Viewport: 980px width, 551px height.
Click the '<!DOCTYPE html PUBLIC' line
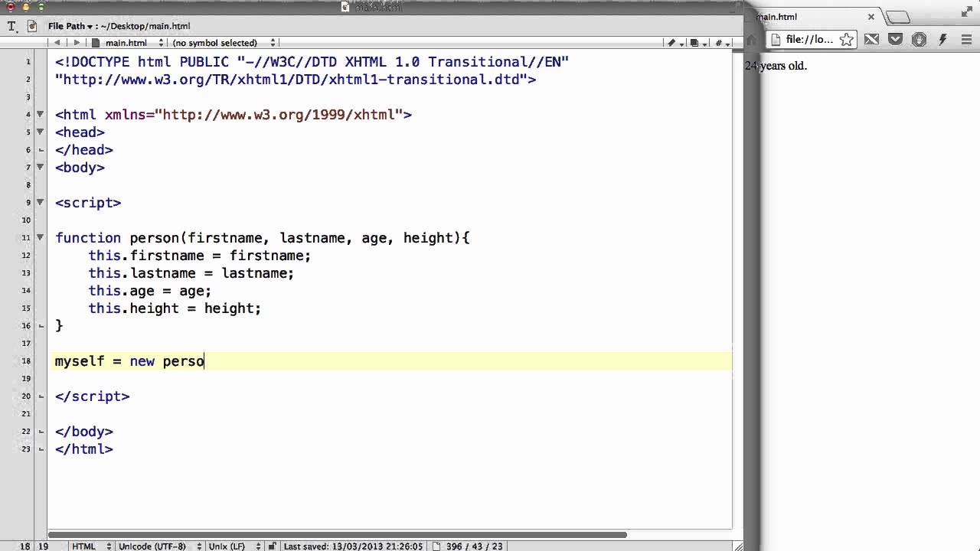coord(312,62)
